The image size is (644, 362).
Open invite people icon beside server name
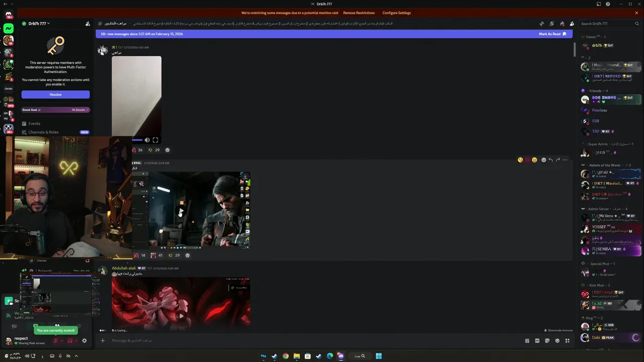coord(88,24)
